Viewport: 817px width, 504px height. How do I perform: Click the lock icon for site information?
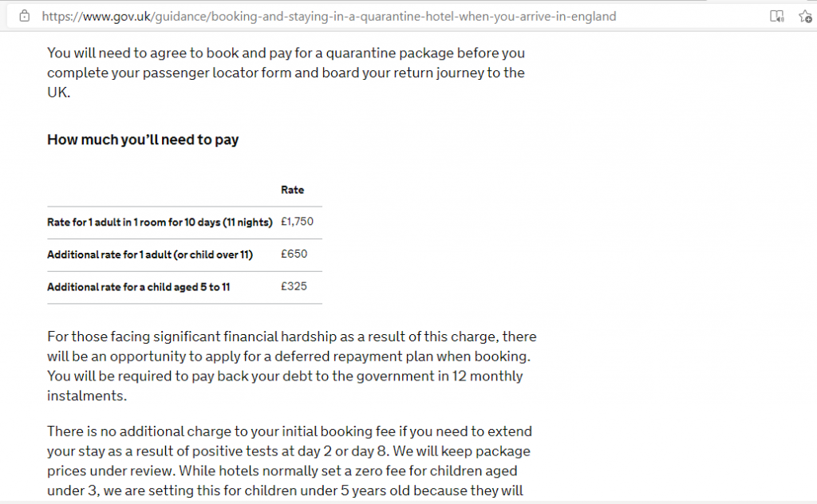(24, 16)
